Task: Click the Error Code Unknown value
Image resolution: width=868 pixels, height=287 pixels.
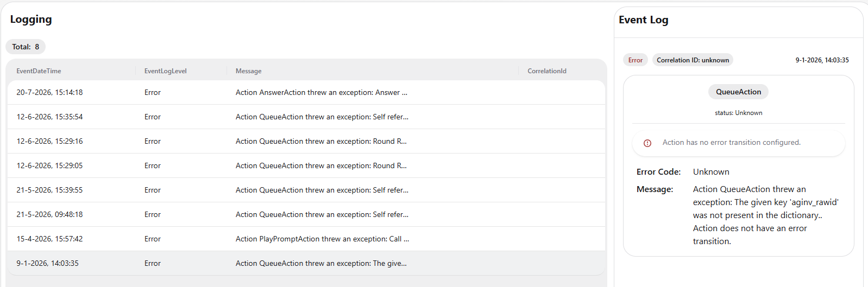Action: 711,172
